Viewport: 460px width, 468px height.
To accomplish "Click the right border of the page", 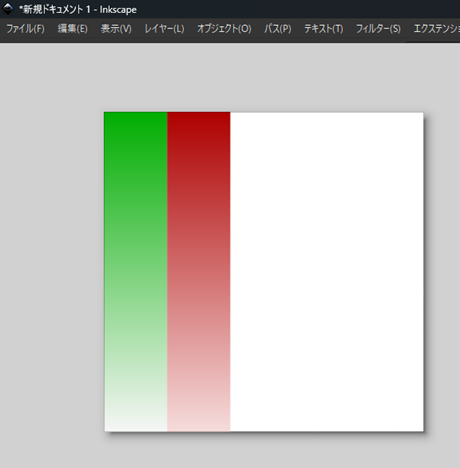I will pos(423,272).
